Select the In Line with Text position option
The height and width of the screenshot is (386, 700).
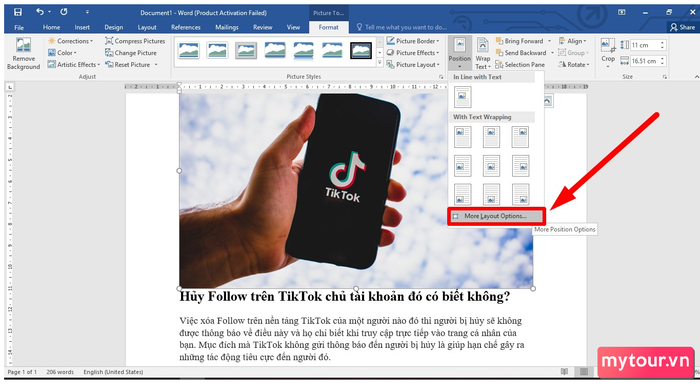tap(462, 96)
